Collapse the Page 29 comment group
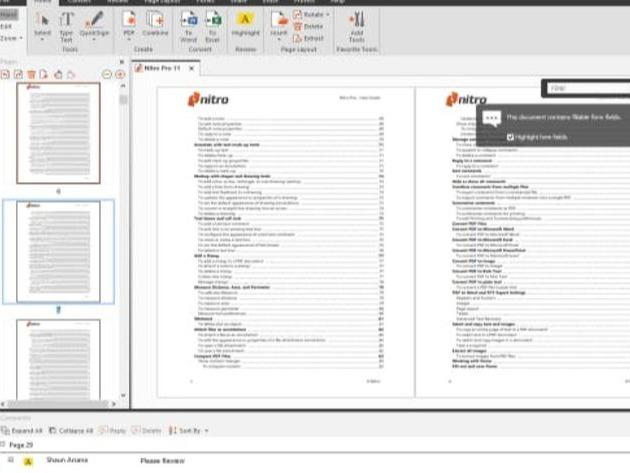The width and height of the screenshot is (630, 473). (4, 443)
